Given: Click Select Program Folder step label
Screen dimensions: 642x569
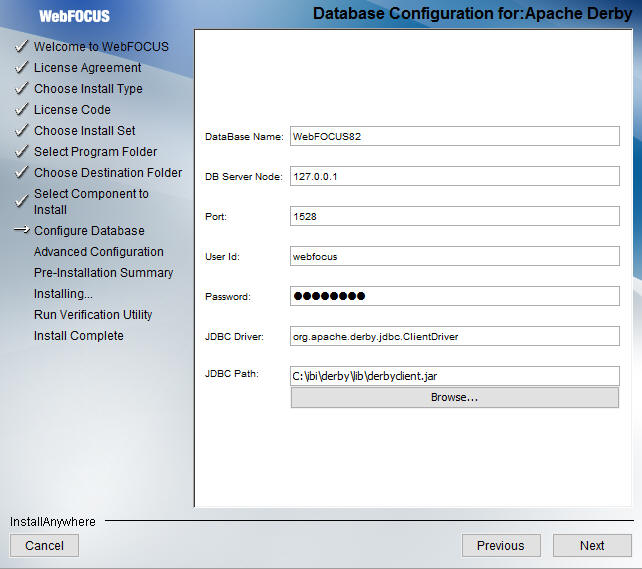Looking at the screenshot, I should (95, 152).
